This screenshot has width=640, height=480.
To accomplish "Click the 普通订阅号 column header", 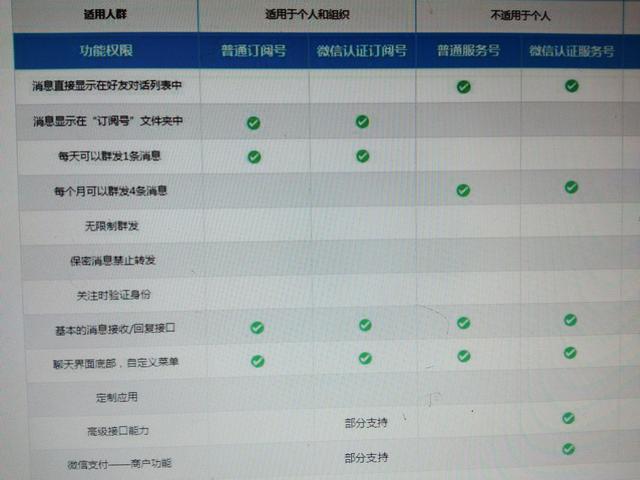I will [x=253, y=51].
